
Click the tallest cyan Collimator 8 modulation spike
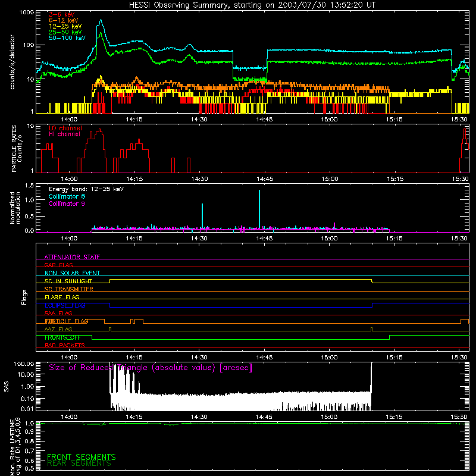point(259,209)
